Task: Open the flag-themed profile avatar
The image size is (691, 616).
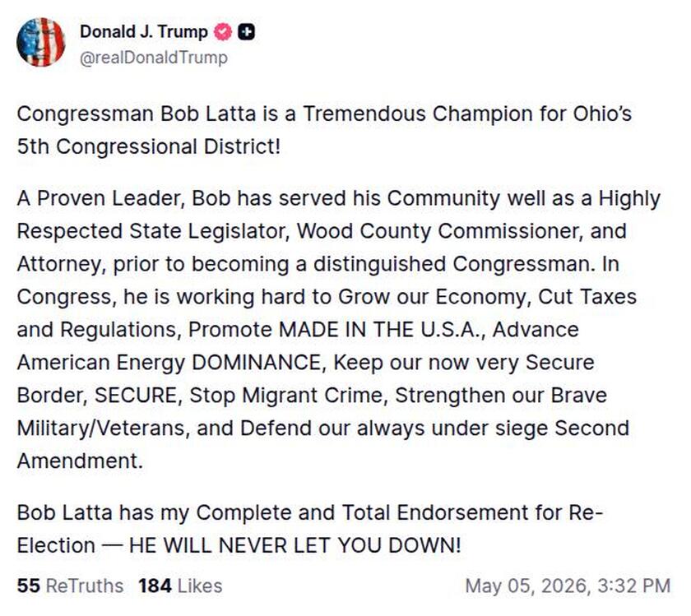Action: pos(41,42)
